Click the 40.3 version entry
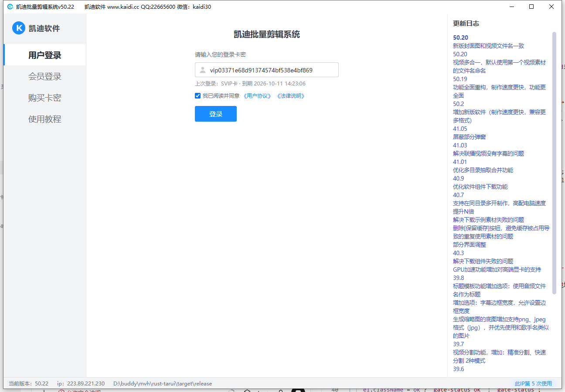 [x=459, y=253]
